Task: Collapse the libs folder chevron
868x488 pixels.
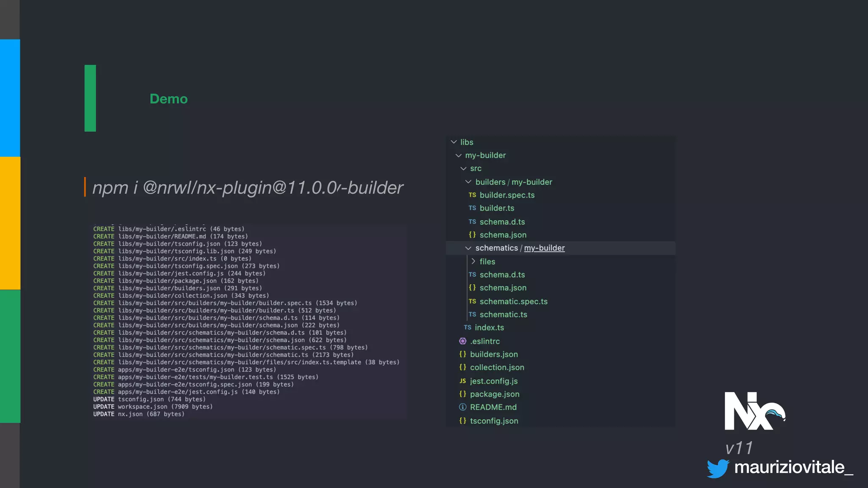Action: pyautogui.click(x=454, y=142)
